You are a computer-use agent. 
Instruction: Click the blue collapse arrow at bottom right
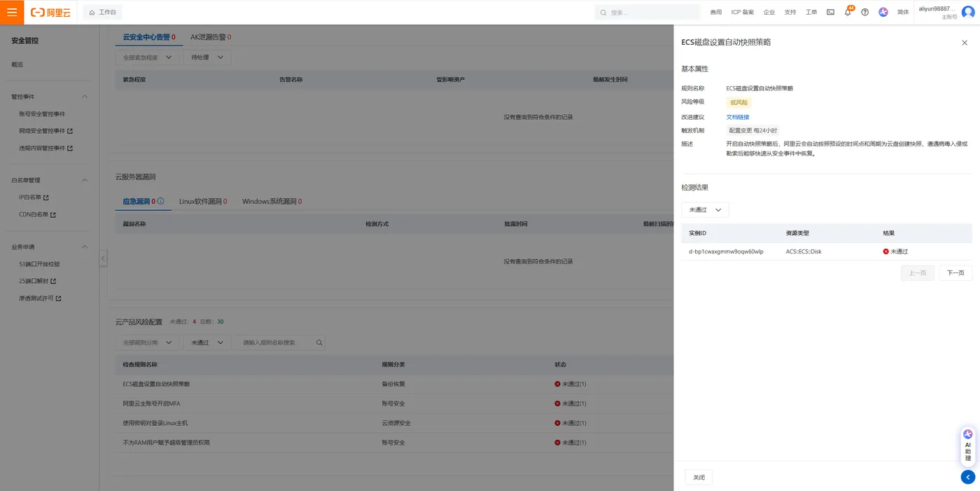pyautogui.click(x=968, y=477)
